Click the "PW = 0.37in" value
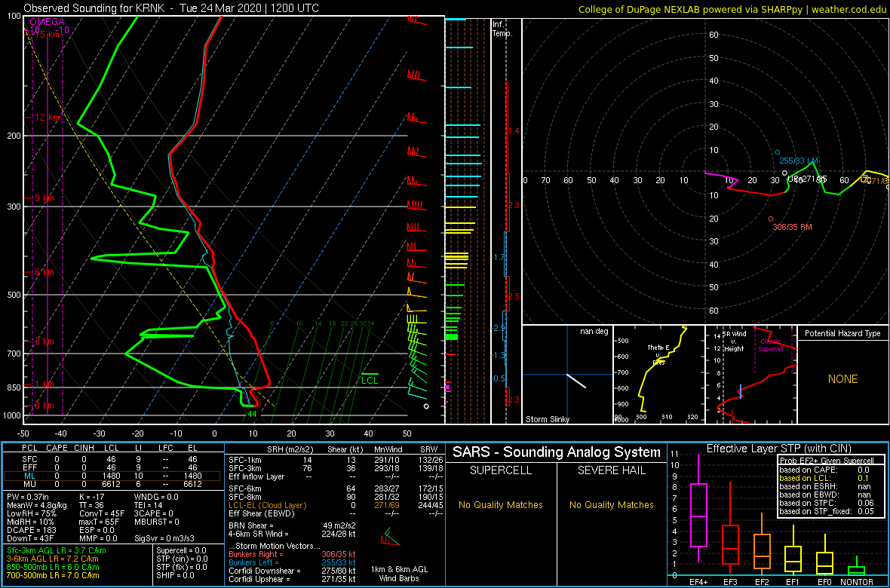This screenshot has width=890, height=588. click(x=28, y=497)
